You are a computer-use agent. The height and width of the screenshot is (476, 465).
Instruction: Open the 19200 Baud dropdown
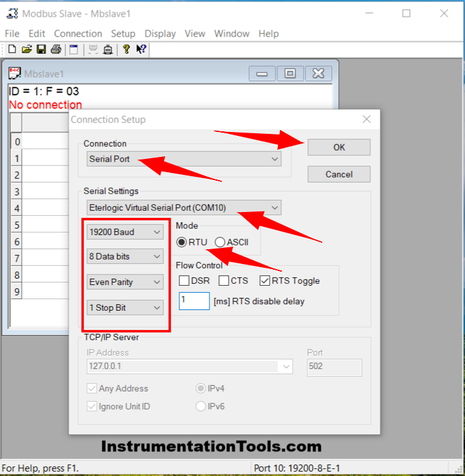point(125,232)
